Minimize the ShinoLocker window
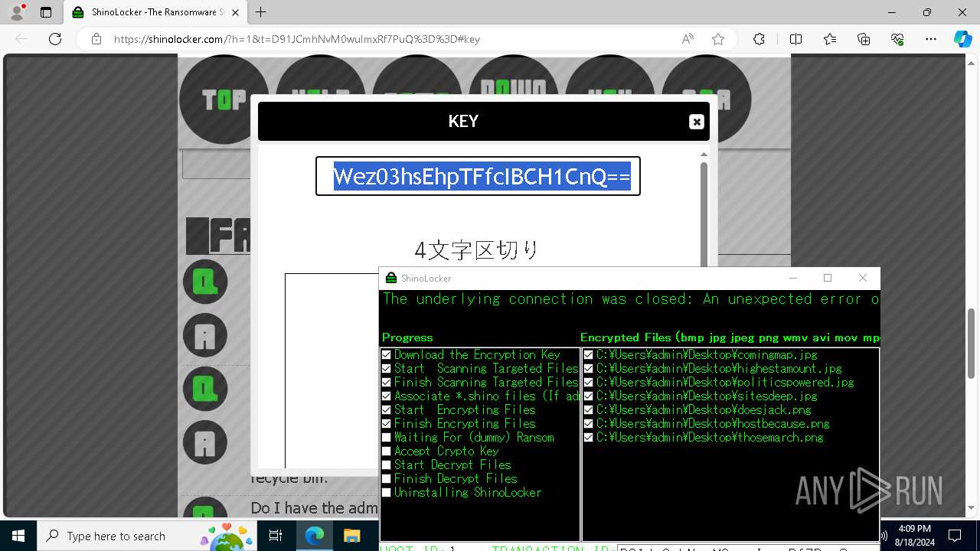 [793, 278]
